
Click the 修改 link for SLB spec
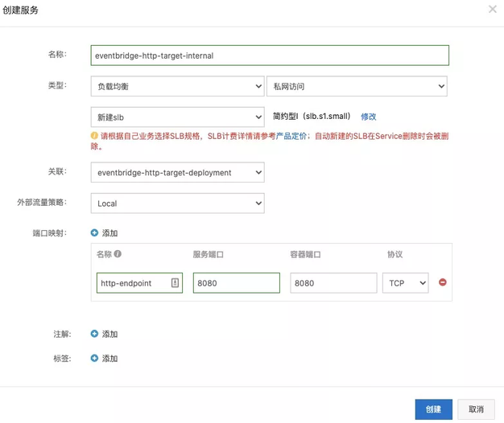tap(369, 117)
